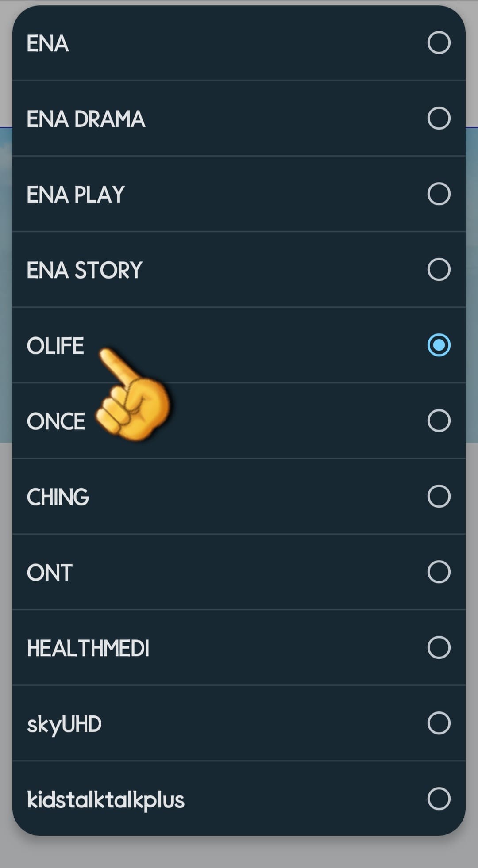
Task: Select the ONT radio button
Action: click(438, 573)
